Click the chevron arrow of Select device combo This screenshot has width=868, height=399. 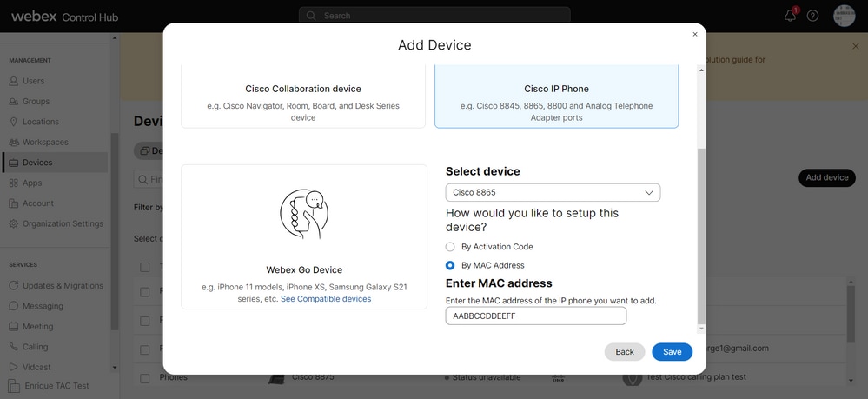tap(649, 192)
